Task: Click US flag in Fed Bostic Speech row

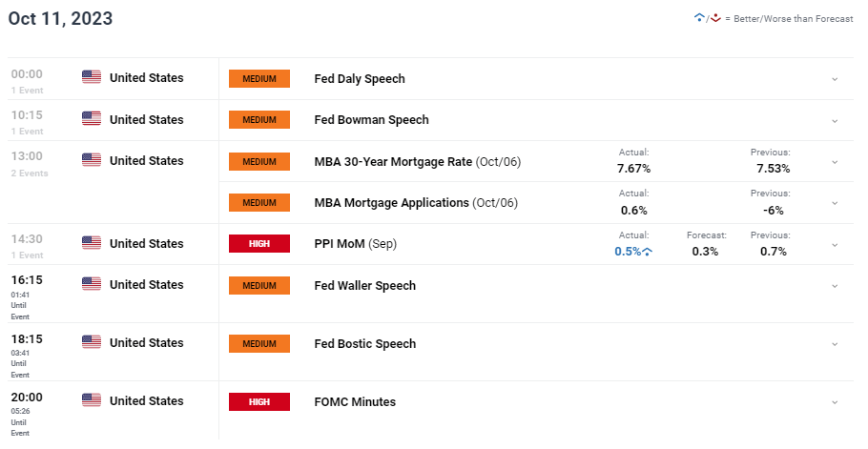Action: point(92,342)
